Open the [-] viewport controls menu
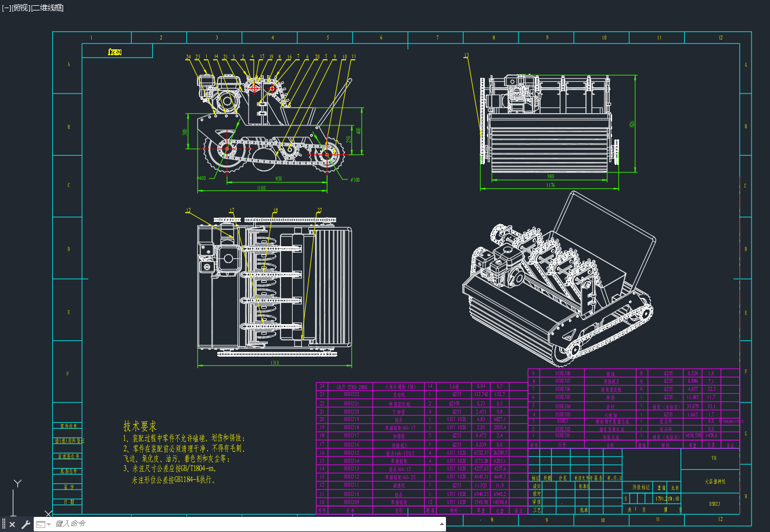 tap(6, 8)
